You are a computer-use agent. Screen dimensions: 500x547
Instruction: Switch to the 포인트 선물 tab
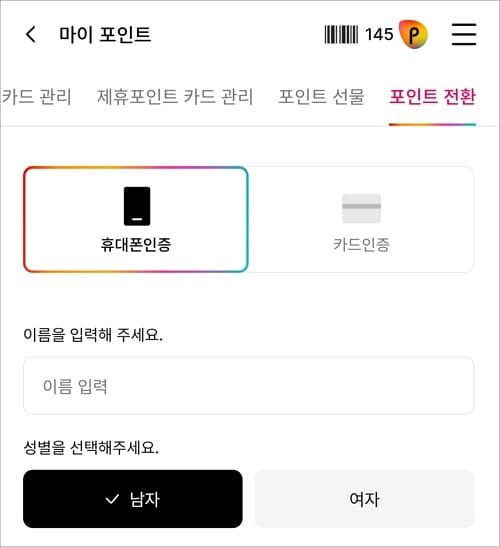pos(321,97)
